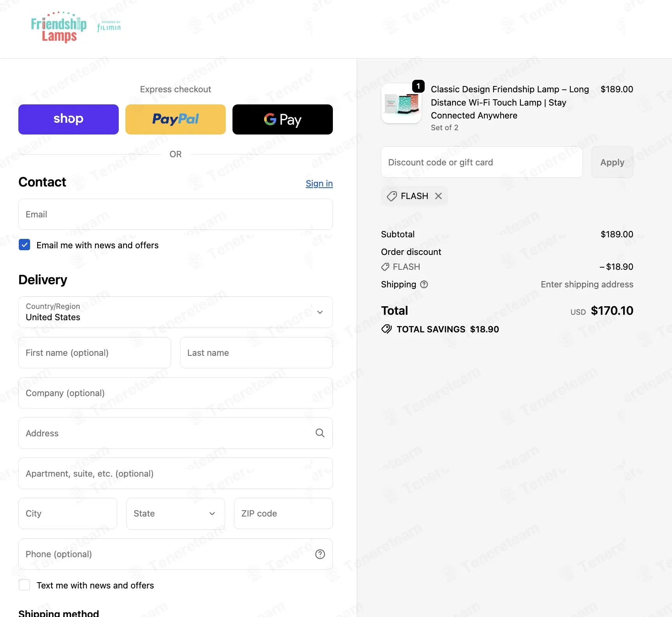672x617 pixels.
Task: Click the FLASH tag icon under Order discount
Action: (x=385, y=267)
